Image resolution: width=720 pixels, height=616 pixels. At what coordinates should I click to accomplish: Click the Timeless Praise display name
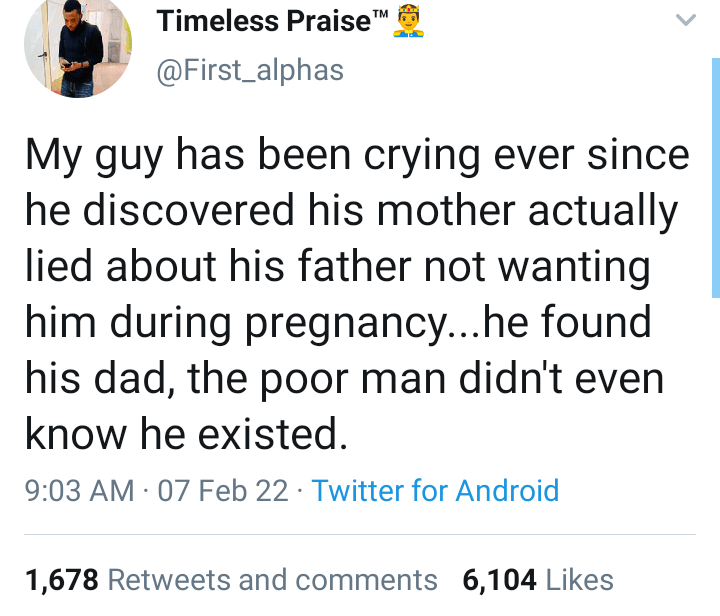click(264, 22)
